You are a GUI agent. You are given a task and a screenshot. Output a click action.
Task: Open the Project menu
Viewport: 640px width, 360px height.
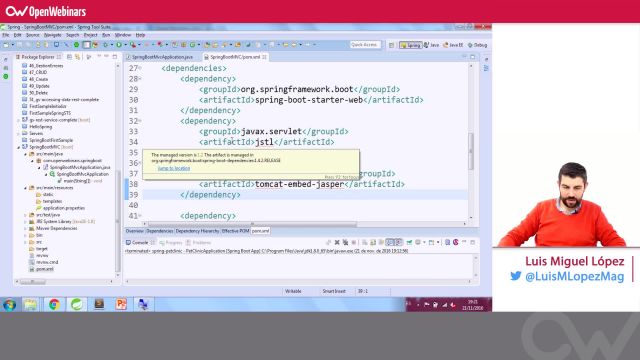tap(91, 35)
